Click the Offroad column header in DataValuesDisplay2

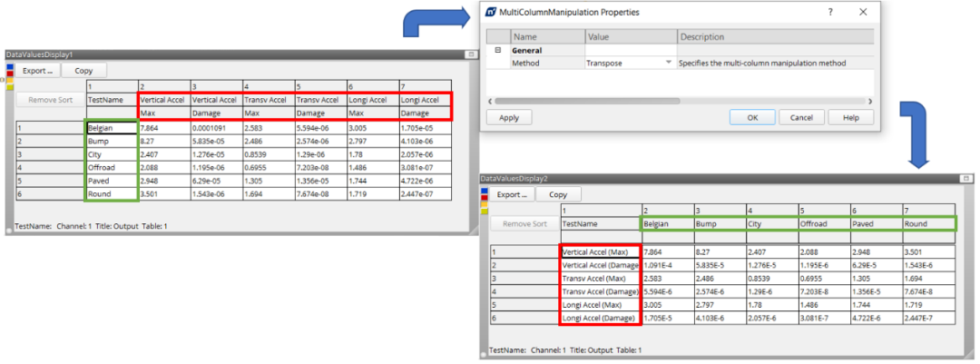pos(824,222)
